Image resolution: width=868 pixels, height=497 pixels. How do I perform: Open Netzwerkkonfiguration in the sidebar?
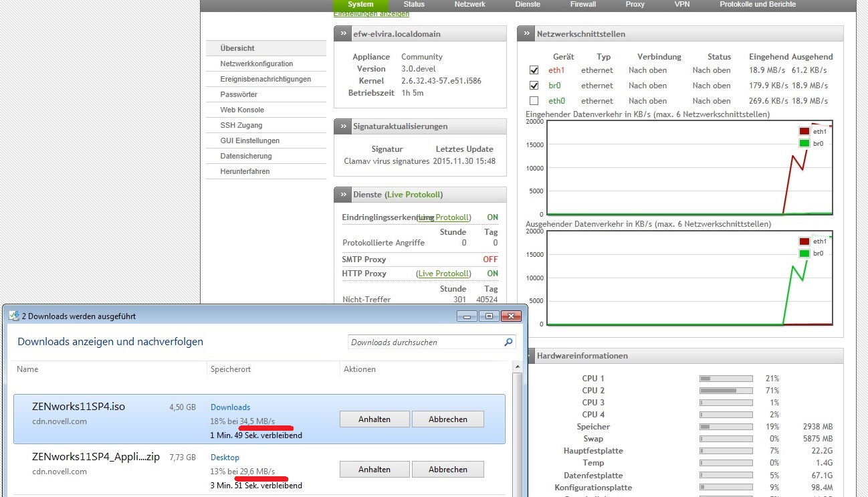(266, 64)
